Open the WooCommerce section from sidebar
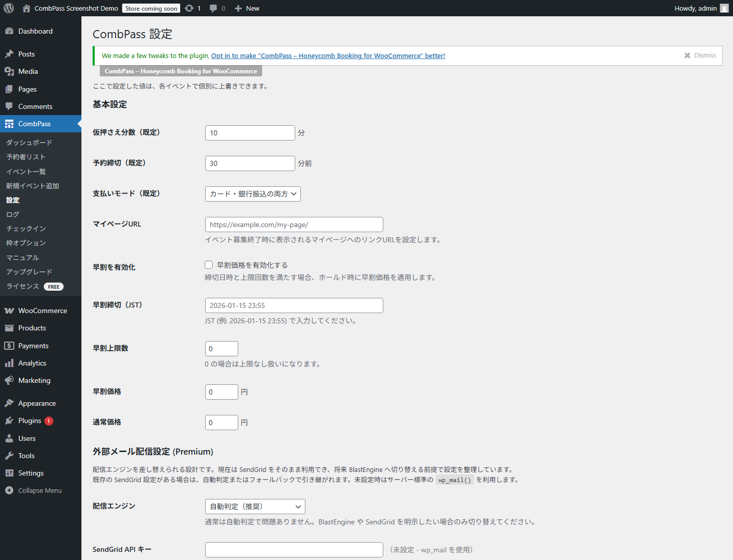Viewport: 733px width, 560px height. pyautogui.click(x=42, y=311)
